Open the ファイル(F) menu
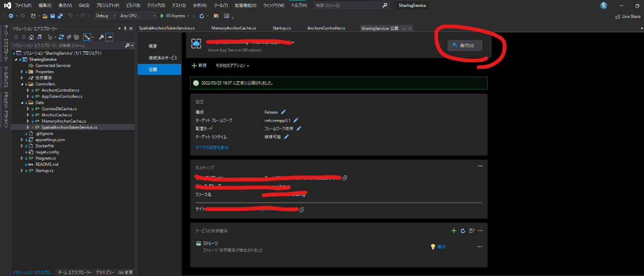Image resolution: width=644 pixels, height=276 pixels. click(23, 6)
